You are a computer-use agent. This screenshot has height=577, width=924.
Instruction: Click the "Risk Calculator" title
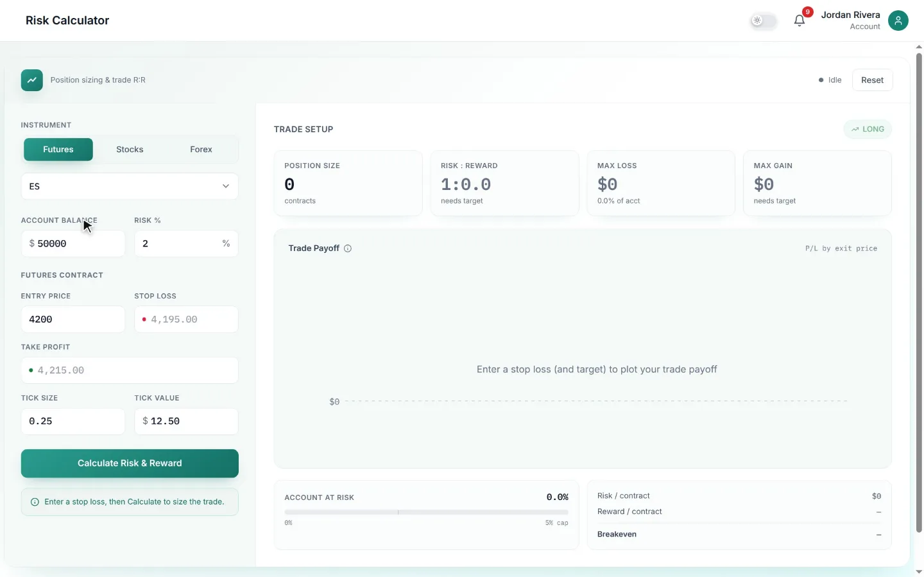click(x=67, y=21)
